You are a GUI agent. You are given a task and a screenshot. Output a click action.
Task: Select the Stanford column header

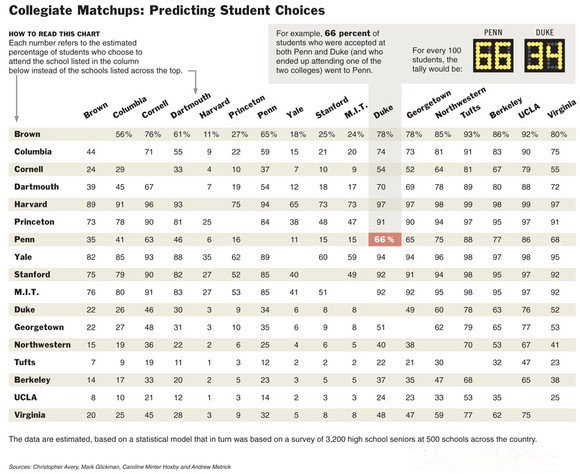click(x=331, y=107)
